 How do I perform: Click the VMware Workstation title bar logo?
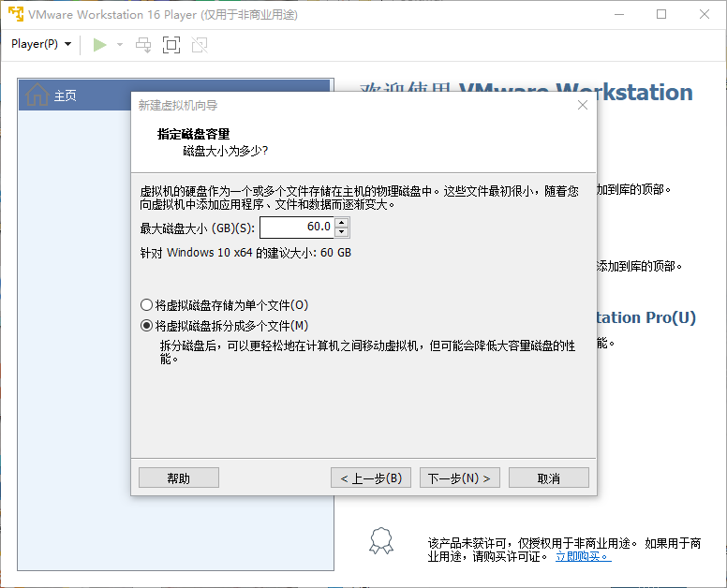tap(16, 14)
